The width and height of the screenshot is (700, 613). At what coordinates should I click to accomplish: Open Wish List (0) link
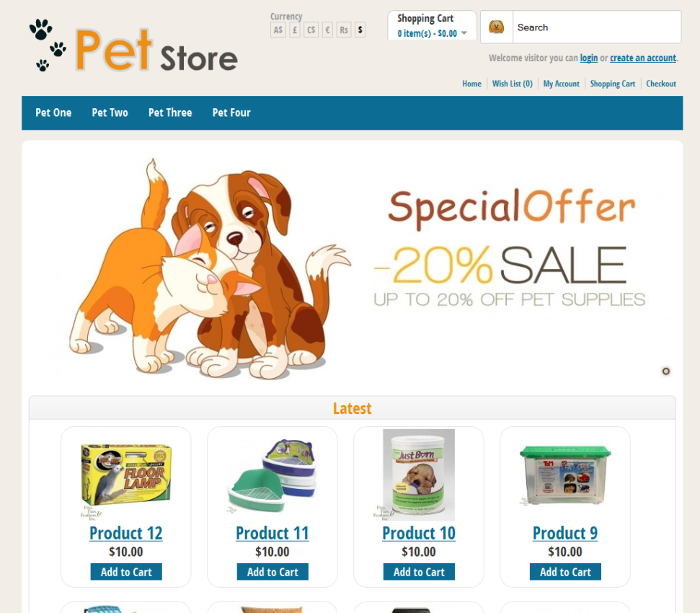(513, 84)
